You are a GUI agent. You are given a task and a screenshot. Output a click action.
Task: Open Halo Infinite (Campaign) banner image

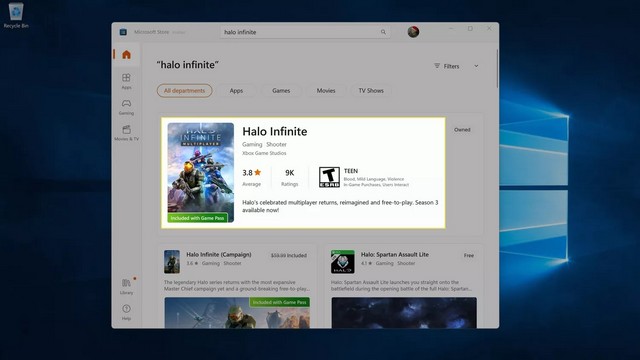pos(237,313)
